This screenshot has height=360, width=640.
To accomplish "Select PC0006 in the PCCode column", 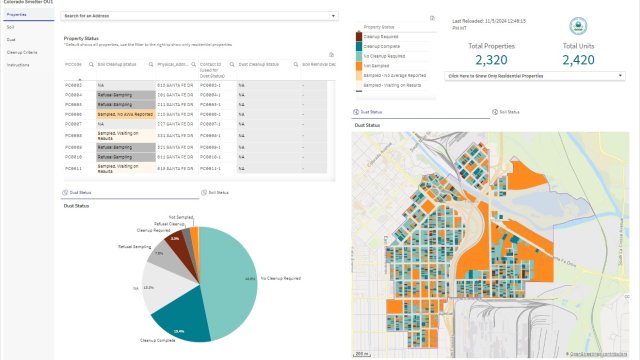I will (x=73, y=114).
